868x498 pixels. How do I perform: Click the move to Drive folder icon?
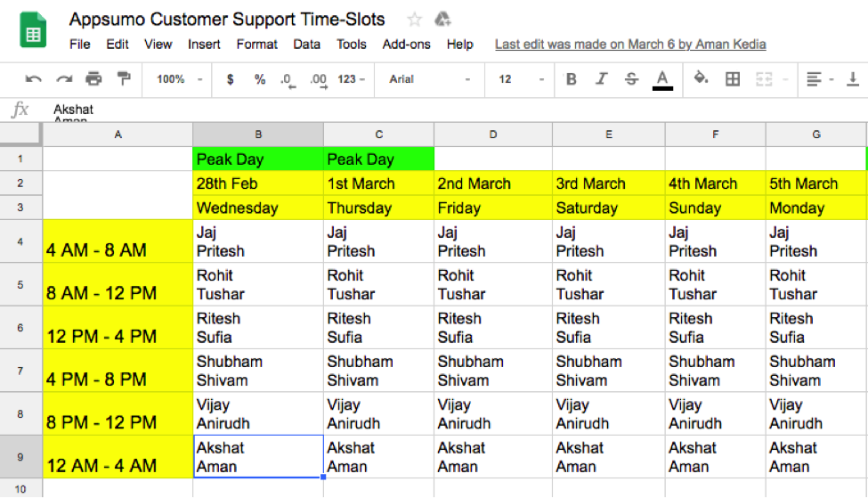pyautogui.click(x=442, y=20)
